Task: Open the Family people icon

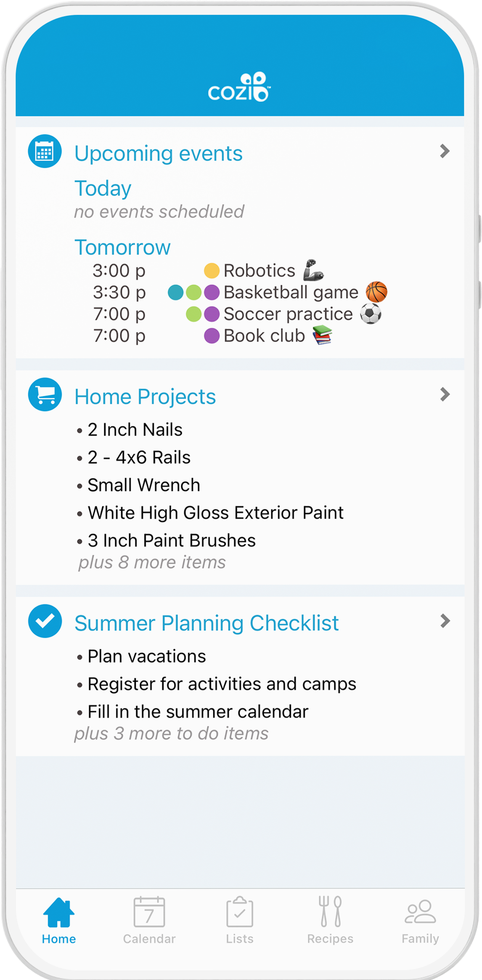Action: (x=420, y=912)
